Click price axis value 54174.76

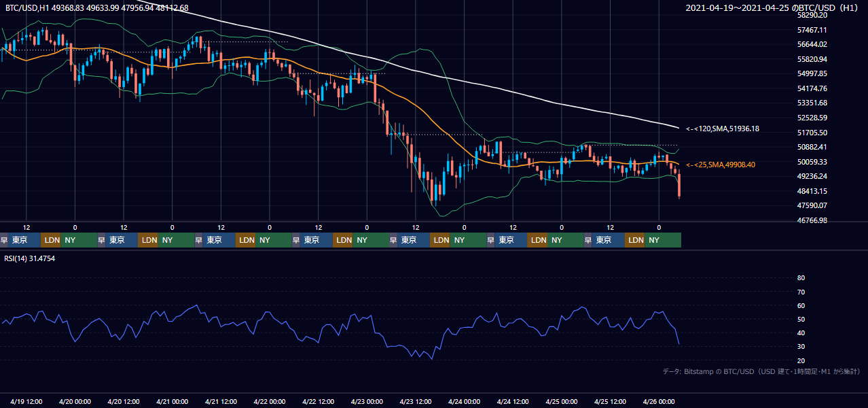tap(812, 88)
